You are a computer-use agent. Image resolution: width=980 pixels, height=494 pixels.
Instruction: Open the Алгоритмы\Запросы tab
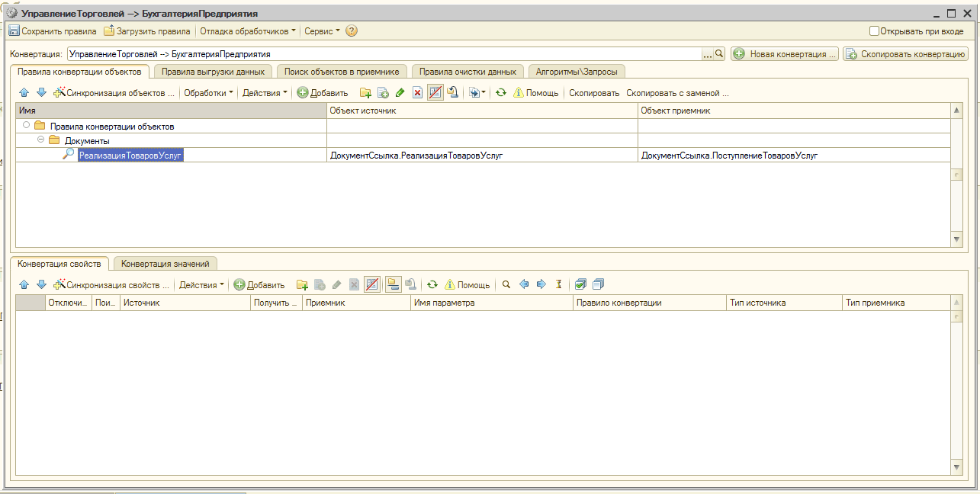pyautogui.click(x=577, y=71)
